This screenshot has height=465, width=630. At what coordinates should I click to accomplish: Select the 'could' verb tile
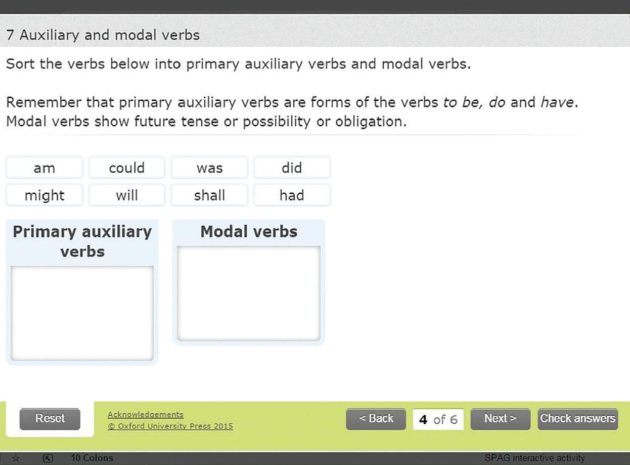click(x=127, y=168)
